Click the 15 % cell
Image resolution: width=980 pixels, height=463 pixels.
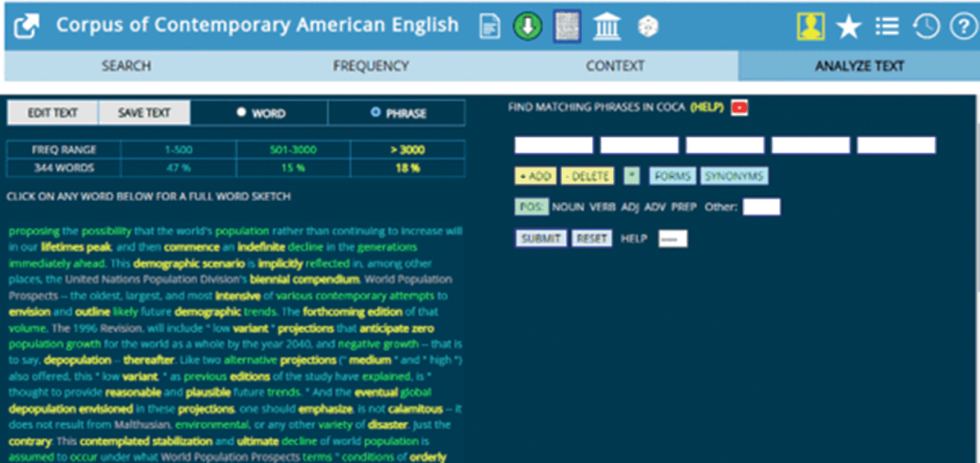(x=292, y=168)
